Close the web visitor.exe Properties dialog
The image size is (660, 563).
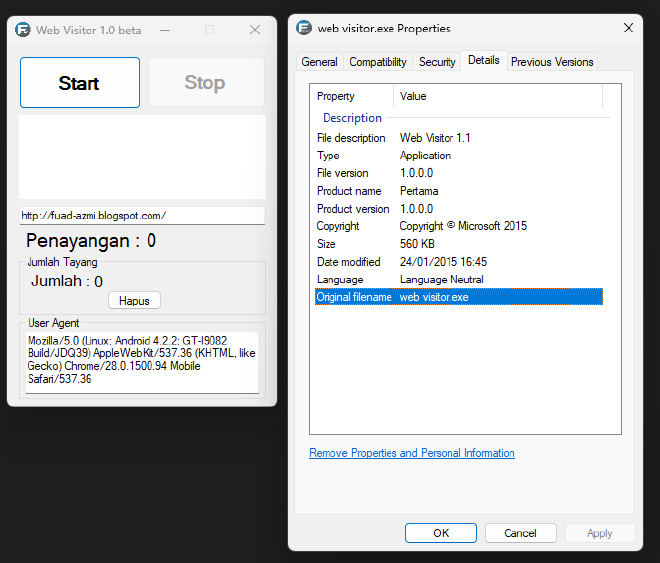627,29
